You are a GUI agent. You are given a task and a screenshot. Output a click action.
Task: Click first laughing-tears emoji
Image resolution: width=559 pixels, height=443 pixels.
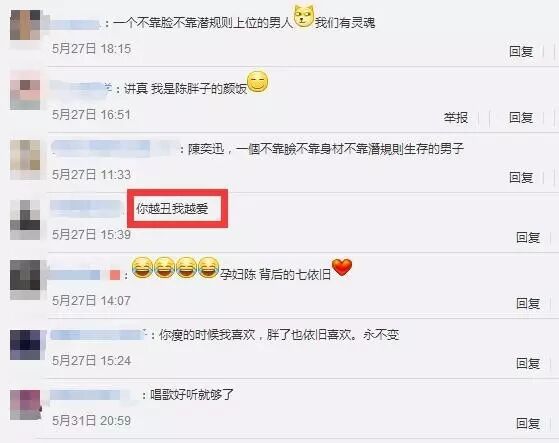click(142, 267)
